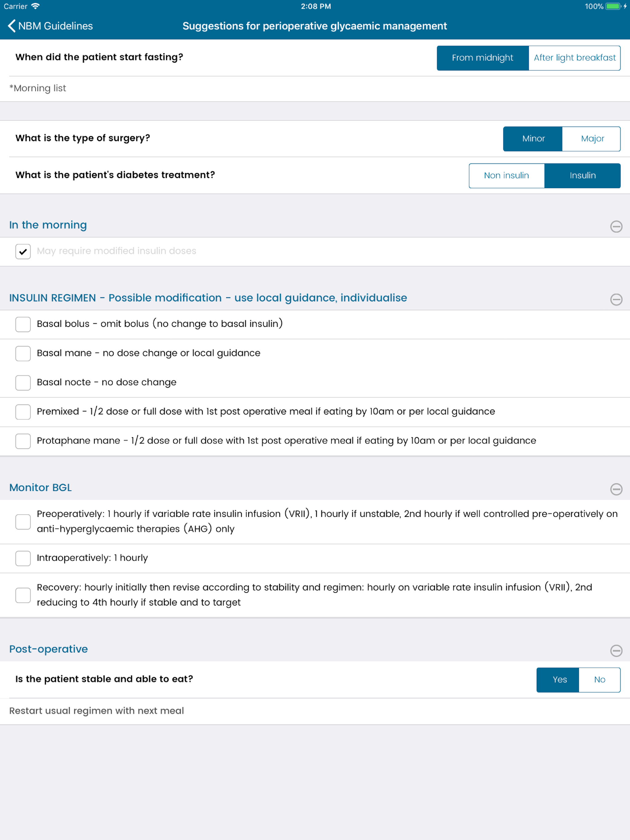Check Basal nocte no dose change
This screenshot has width=630, height=840.
23,383
